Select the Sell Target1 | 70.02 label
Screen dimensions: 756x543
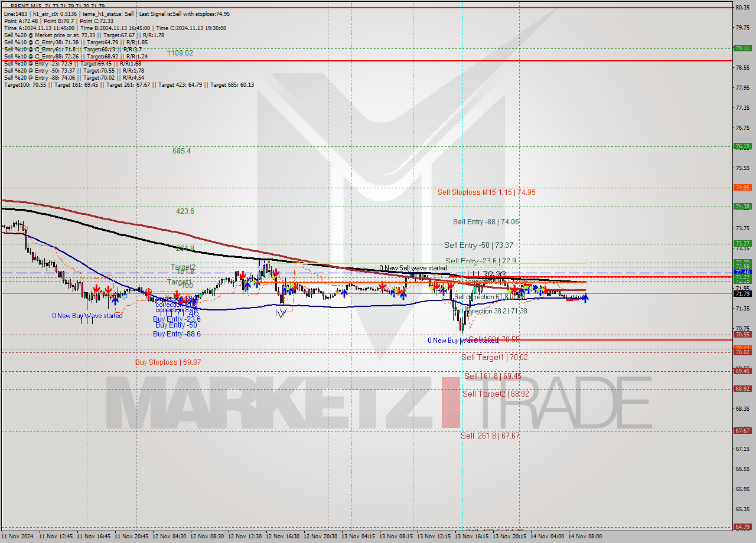494,357
